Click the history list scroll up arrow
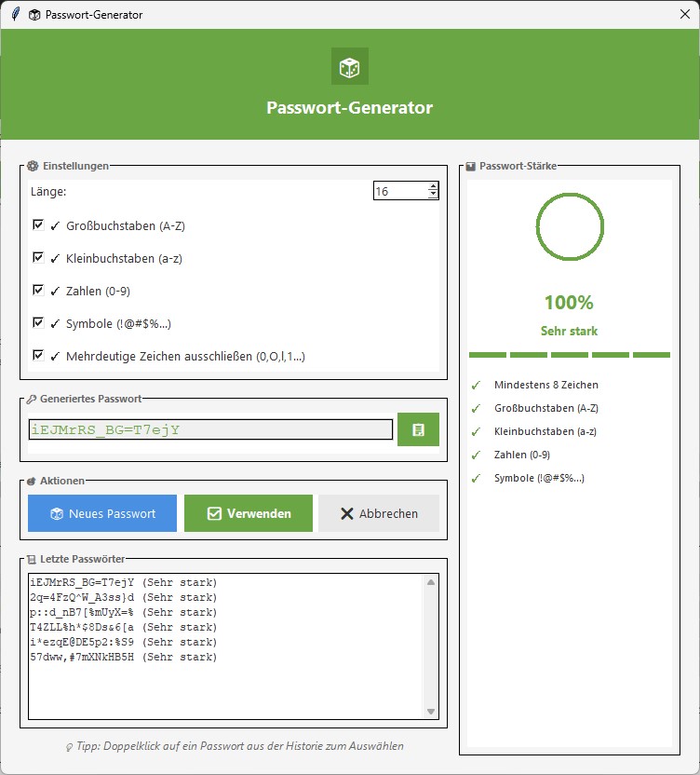This screenshot has height=775, width=700. (431, 582)
